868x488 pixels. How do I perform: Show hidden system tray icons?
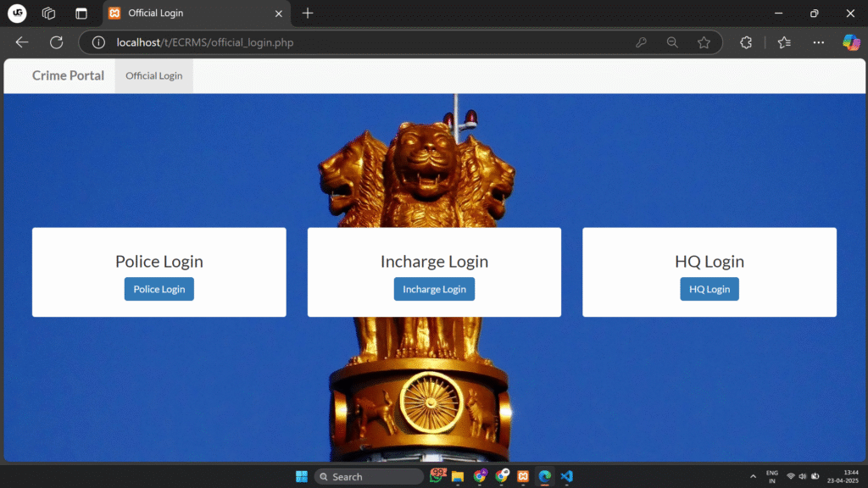(753, 476)
